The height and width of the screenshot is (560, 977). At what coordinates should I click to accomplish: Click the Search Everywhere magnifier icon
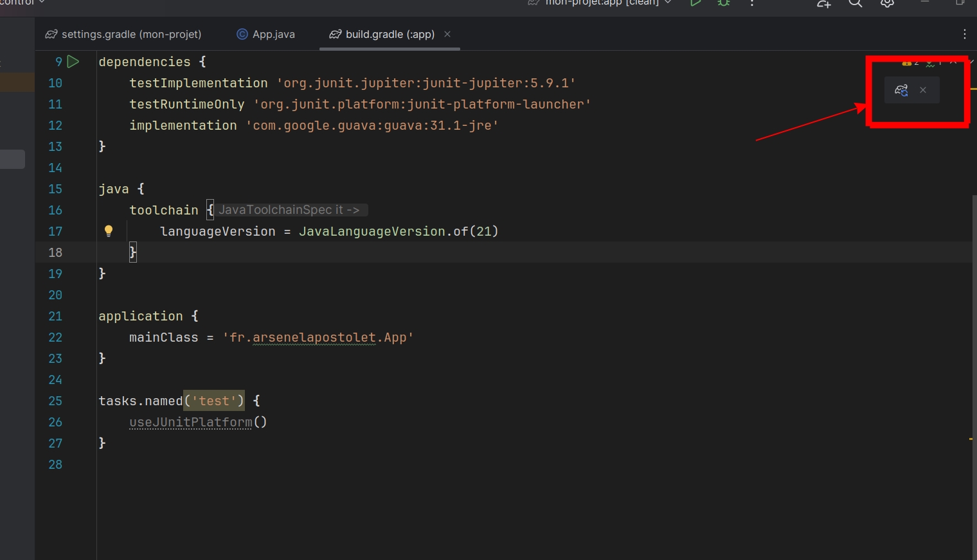pos(855,3)
